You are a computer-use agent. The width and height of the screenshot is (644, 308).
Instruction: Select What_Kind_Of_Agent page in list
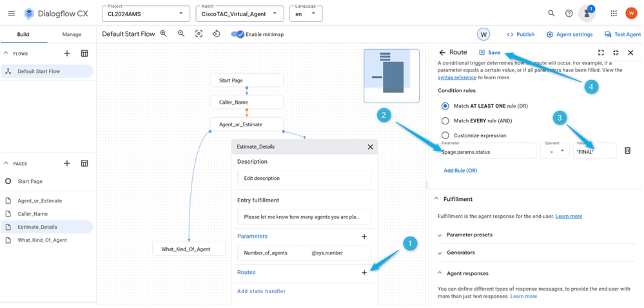pos(47,240)
